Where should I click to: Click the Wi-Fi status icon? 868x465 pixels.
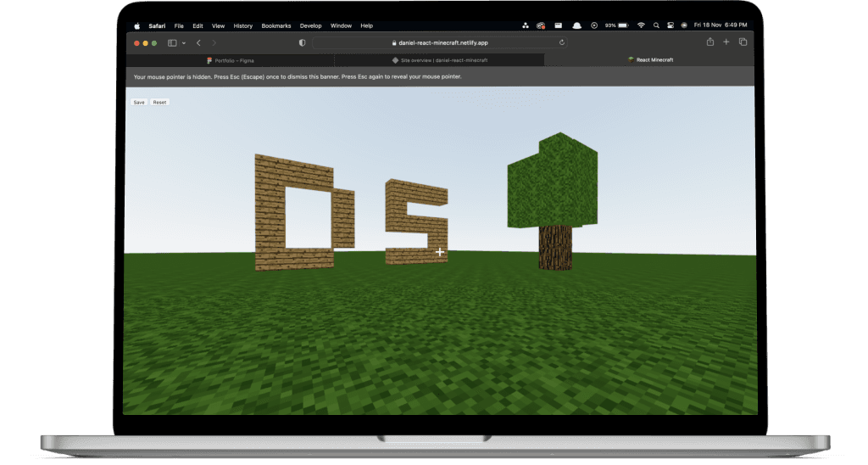click(x=641, y=26)
